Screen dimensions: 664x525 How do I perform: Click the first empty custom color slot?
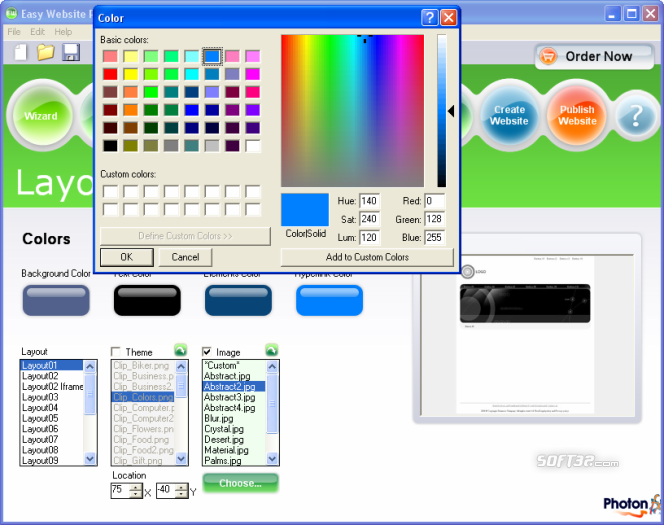(110, 191)
